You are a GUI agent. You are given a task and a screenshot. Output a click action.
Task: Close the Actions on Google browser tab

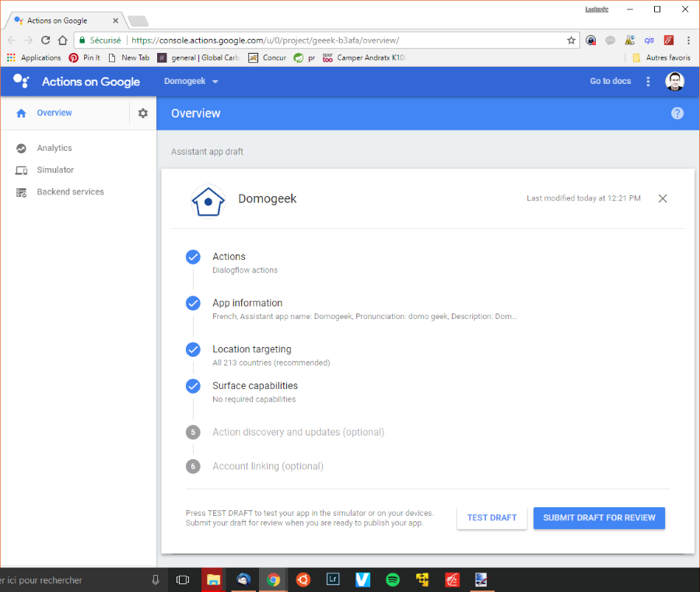(x=115, y=20)
